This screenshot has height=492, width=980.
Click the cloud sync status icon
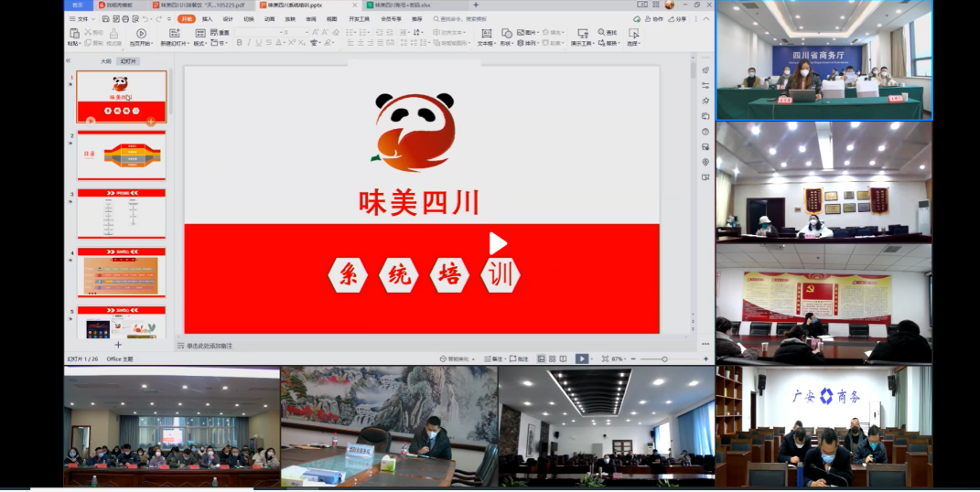637,19
